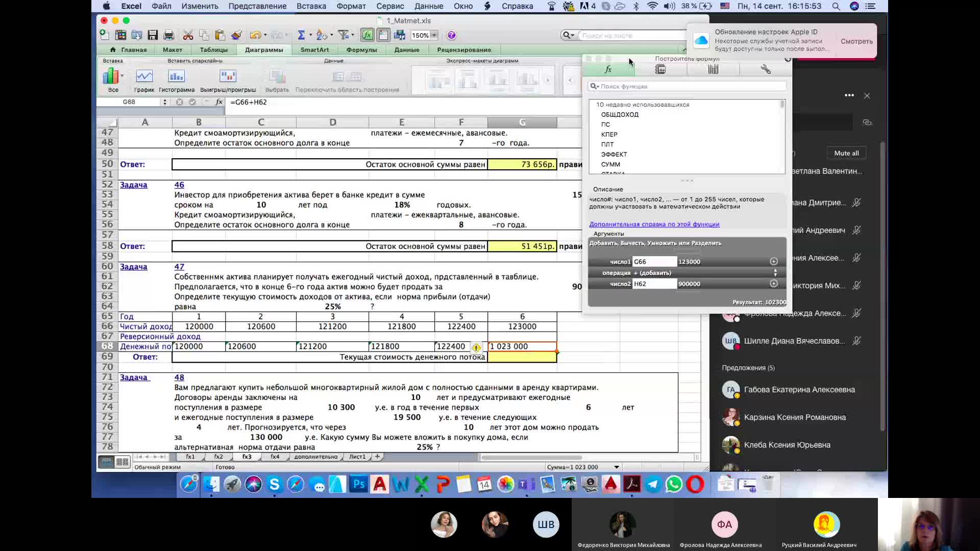Switch to the Главная ribbon tab
The image size is (980, 551).
129,49
